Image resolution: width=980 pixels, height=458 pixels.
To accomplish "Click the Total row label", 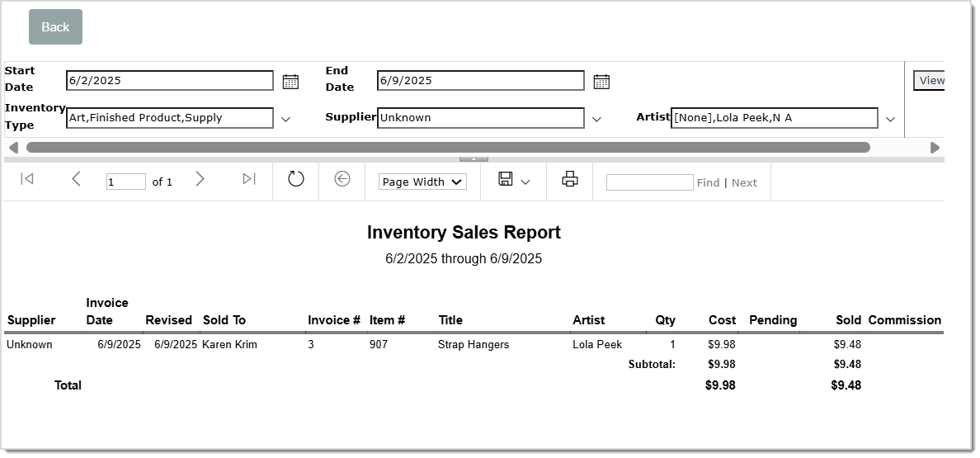I will (68, 385).
